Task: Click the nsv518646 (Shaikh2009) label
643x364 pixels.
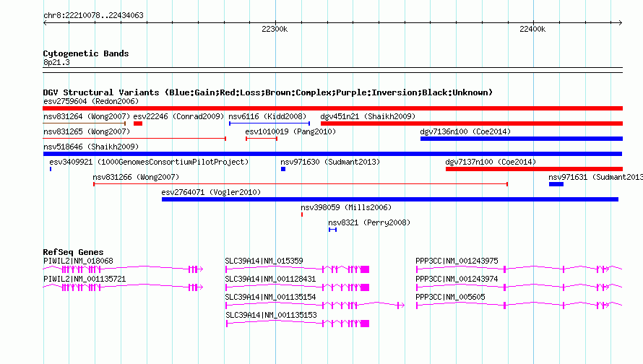Action: coord(91,147)
